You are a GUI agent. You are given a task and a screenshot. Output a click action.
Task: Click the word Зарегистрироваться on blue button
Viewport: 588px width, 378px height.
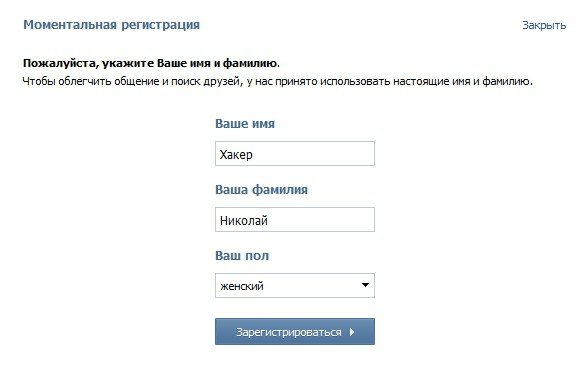[288, 332]
